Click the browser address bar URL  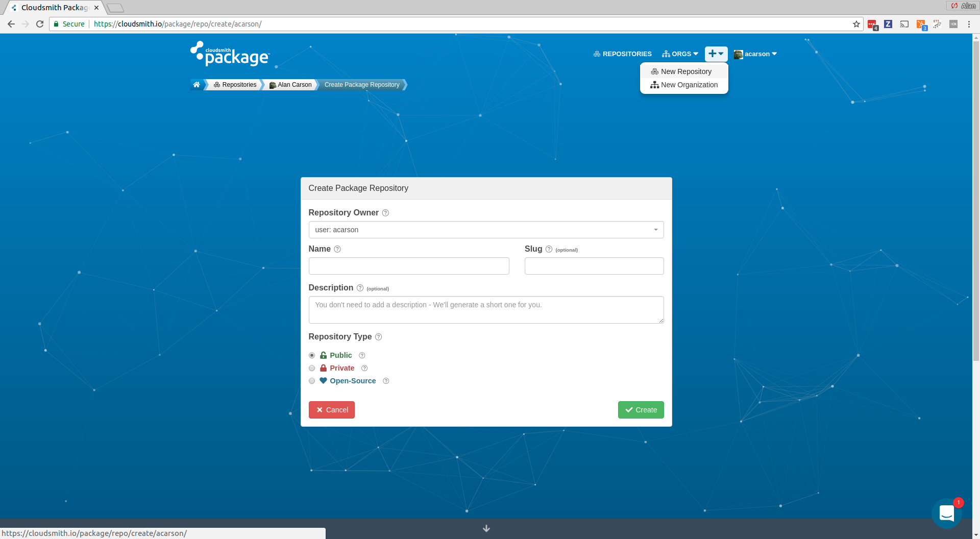pyautogui.click(x=178, y=24)
